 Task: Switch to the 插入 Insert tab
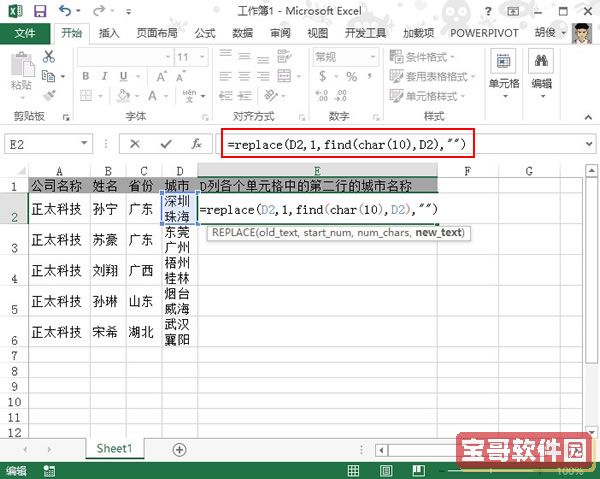coord(109,33)
